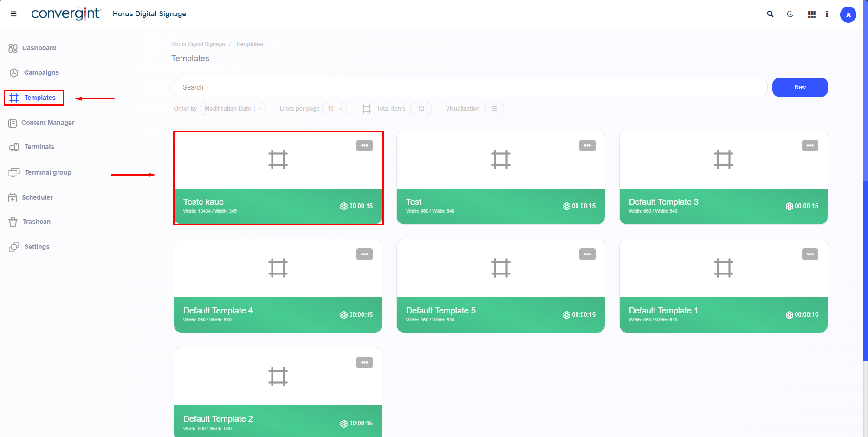Open options menu for Default Template 2

click(364, 363)
